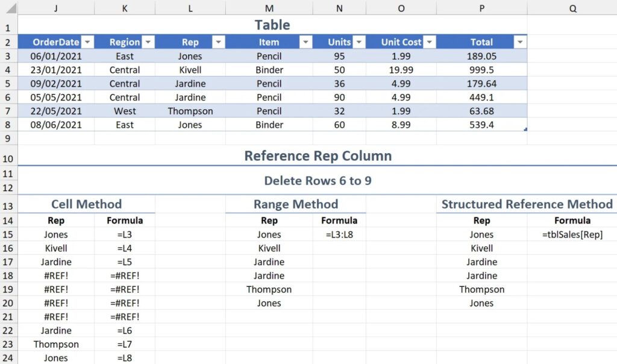Select row 3 header
Image resolution: width=617 pixels, height=364 pixels.
(x=8, y=56)
